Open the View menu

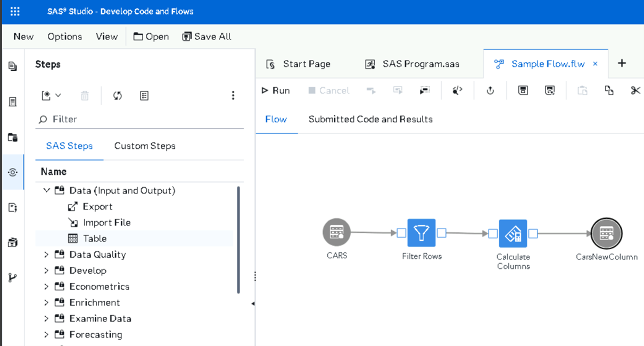(x=106, y=37)
